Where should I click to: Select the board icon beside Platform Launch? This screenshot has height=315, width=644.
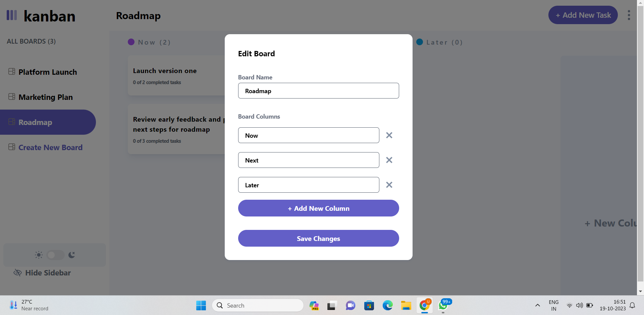(12, 71)
